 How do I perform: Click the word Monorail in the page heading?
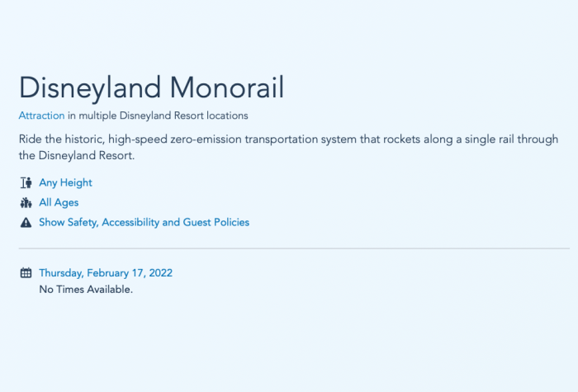[227, 87]
